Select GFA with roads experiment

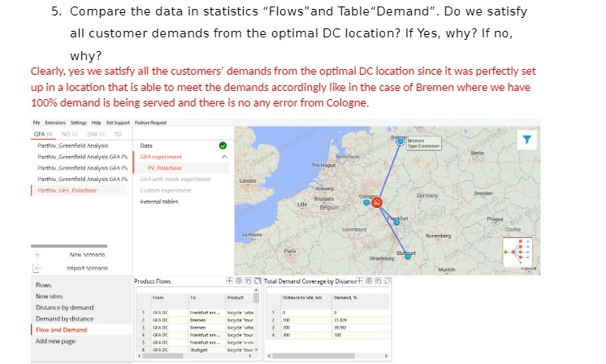pos(175,180)
